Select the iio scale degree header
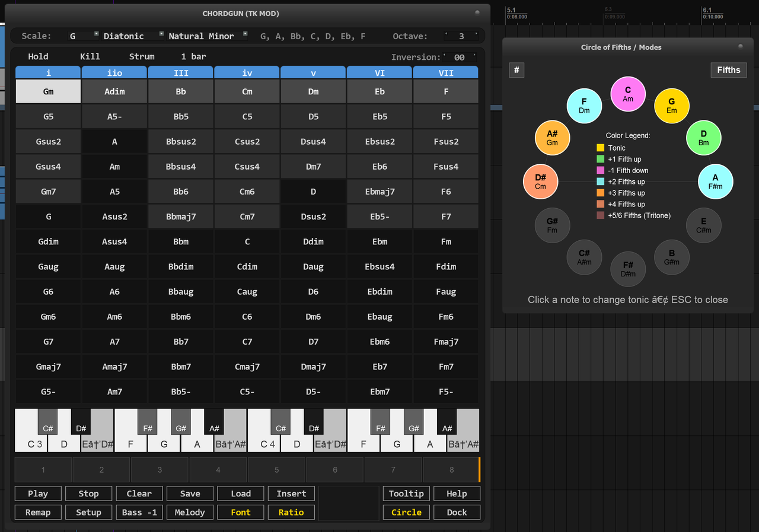The width and height of the screenshot is (759, 532). coord(114,72)
